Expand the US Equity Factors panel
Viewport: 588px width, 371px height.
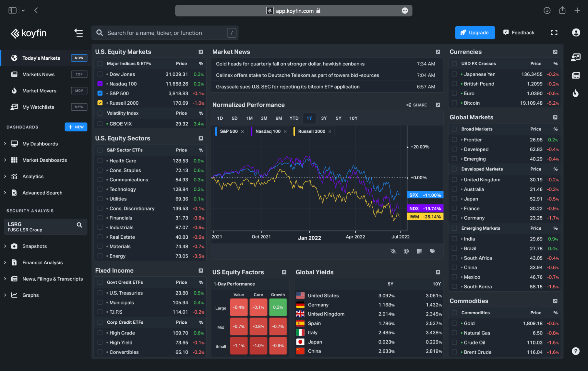(x=284, y=272)
